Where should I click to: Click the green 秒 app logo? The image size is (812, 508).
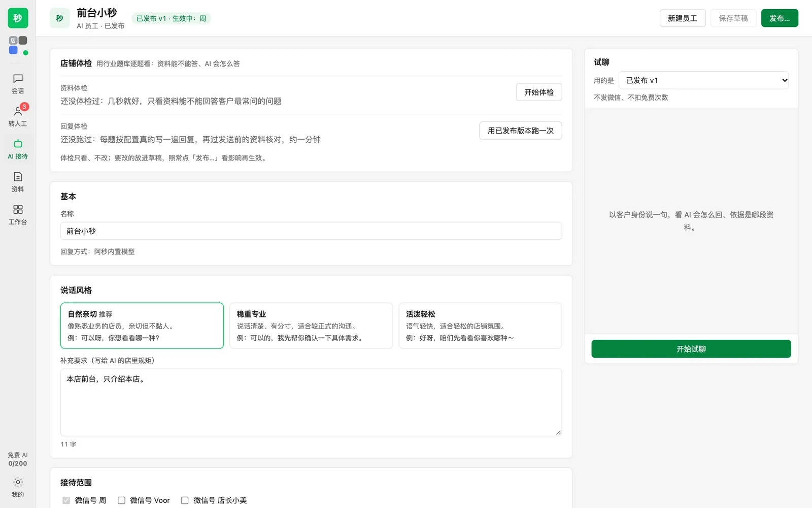pos(18,18)
